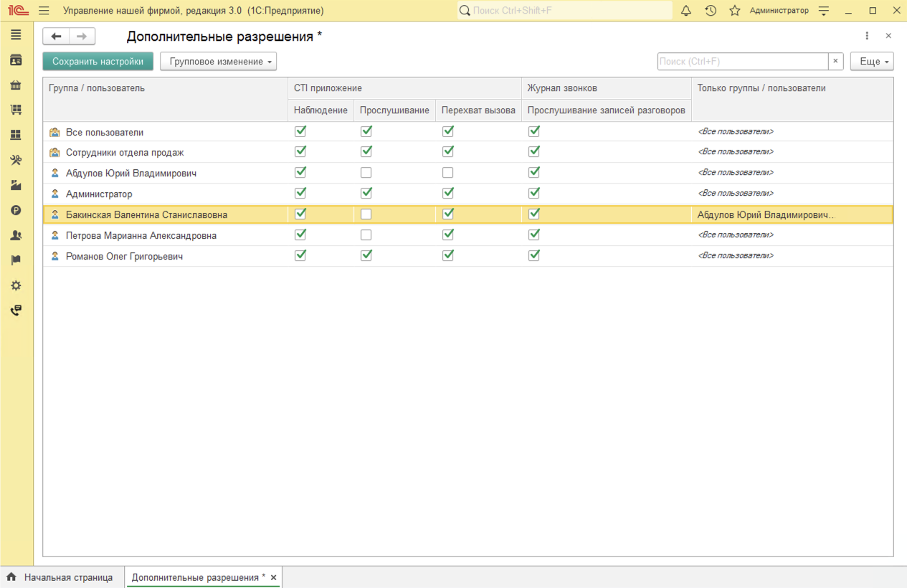The image size is (907, 588).
Task: Disable Перехват вызова for Бакинская Валентина Станиславовна
Action: (x=448, y=214)
